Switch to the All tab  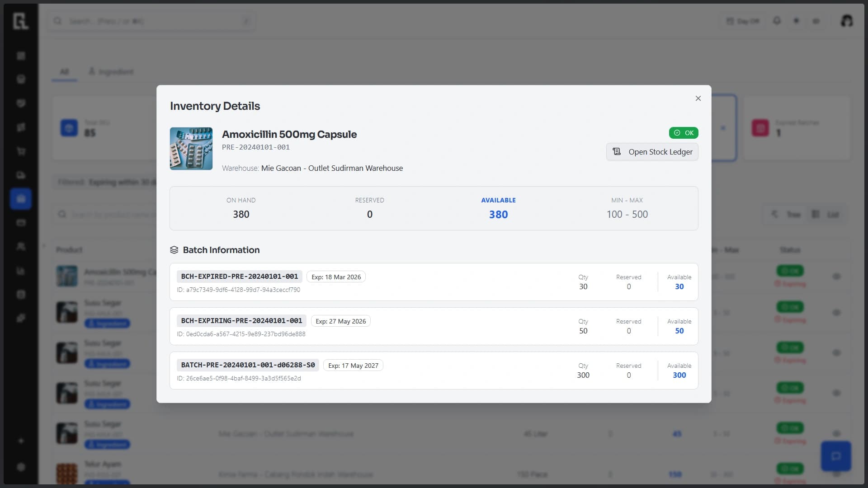click(x=64, y=72)
